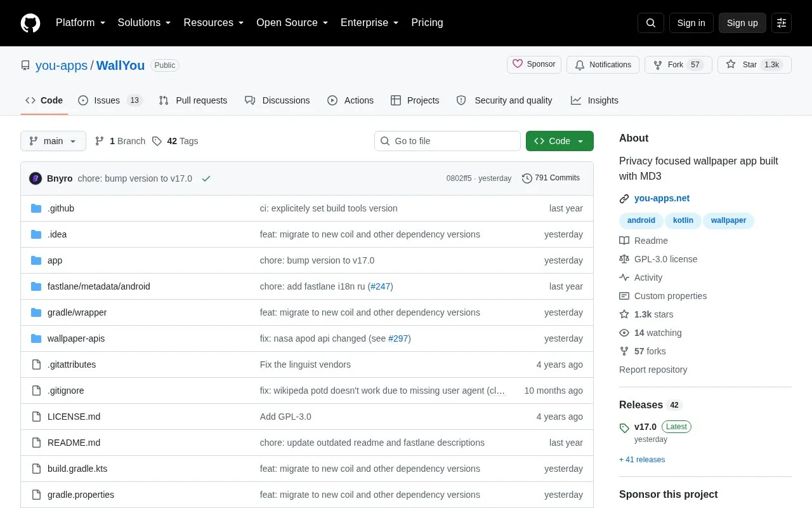Viewport: 812px width, 508px height.
Task: Switch to the Actions tab
Action: [350, 100]
